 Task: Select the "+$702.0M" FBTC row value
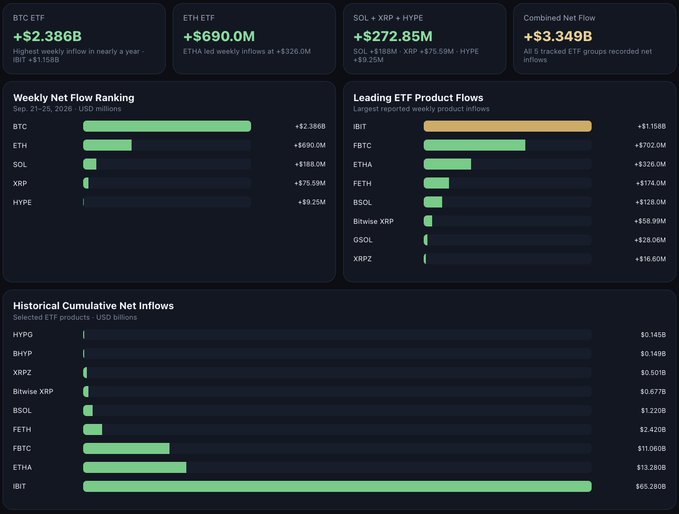click(x=650, y=145)
